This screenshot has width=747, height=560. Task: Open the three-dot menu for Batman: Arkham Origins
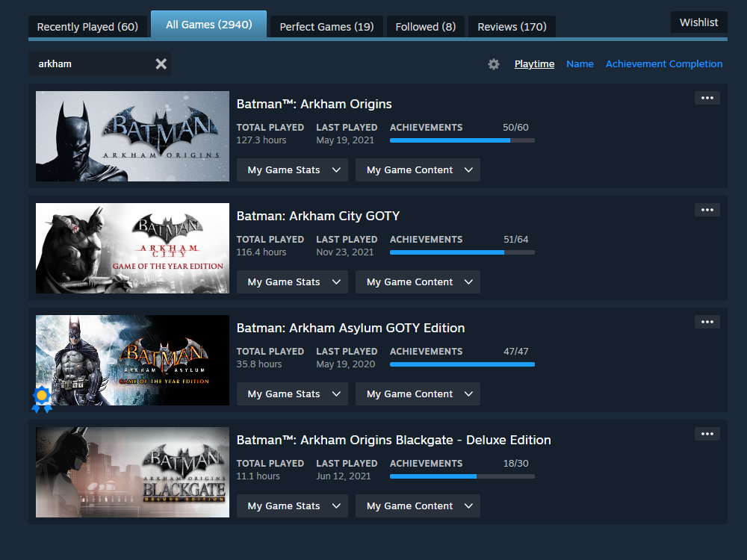(x=707, y=98)
